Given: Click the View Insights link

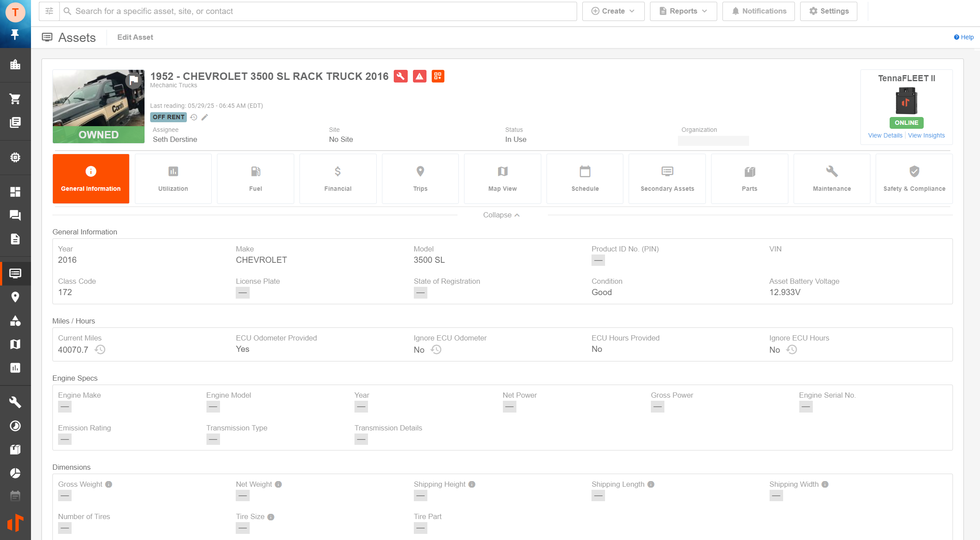Looking at the screenshot, I should 926,135.
